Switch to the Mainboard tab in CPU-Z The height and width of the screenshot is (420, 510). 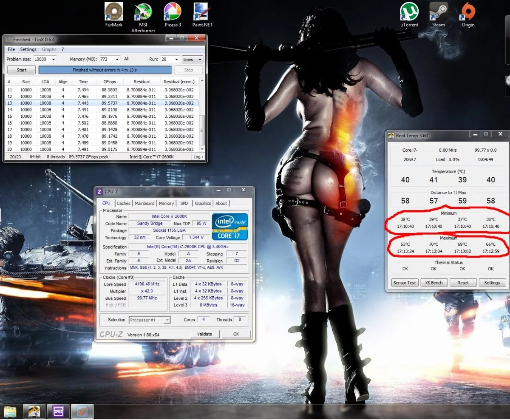[144, 203]
